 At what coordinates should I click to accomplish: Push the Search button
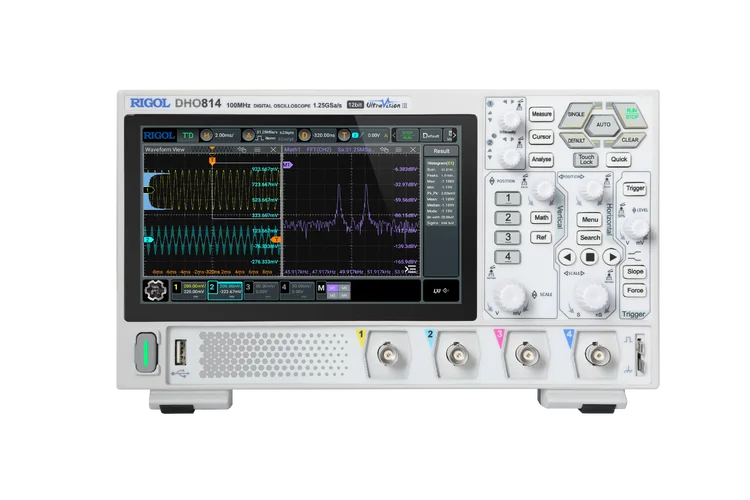[x=590, y=238]
